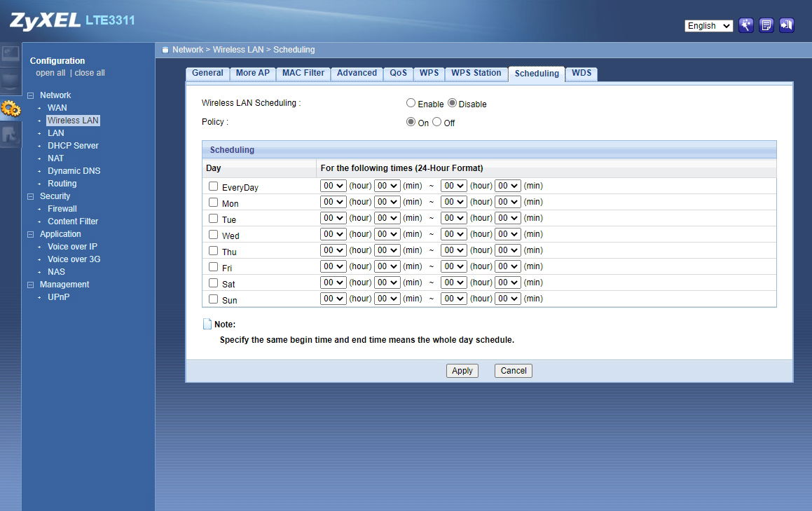Image resolution: width=812 pixels, height=511 pixels.
Task: Click the dimmed icon below the gears
Action: coord(11,134)
